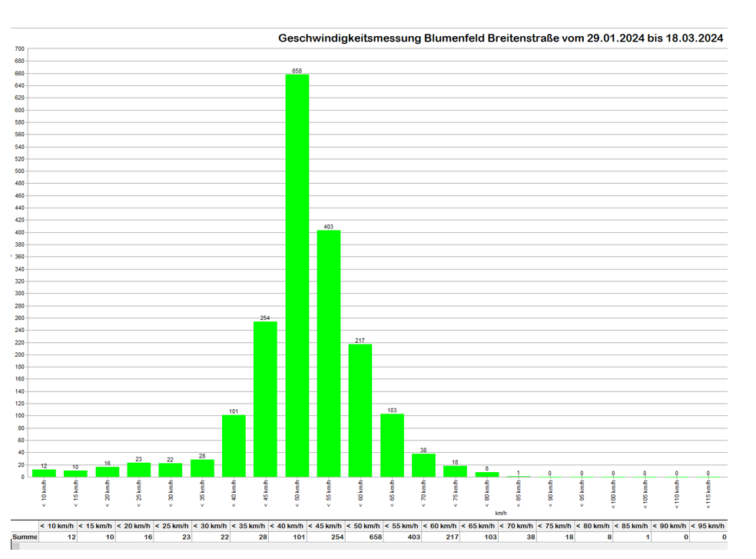This screenshot has width=756, height=559.
Task: Click the chart title Geschwindigkeitsmessung Blumenfeld Breitenstraße
Action: [x=500, y=38]
